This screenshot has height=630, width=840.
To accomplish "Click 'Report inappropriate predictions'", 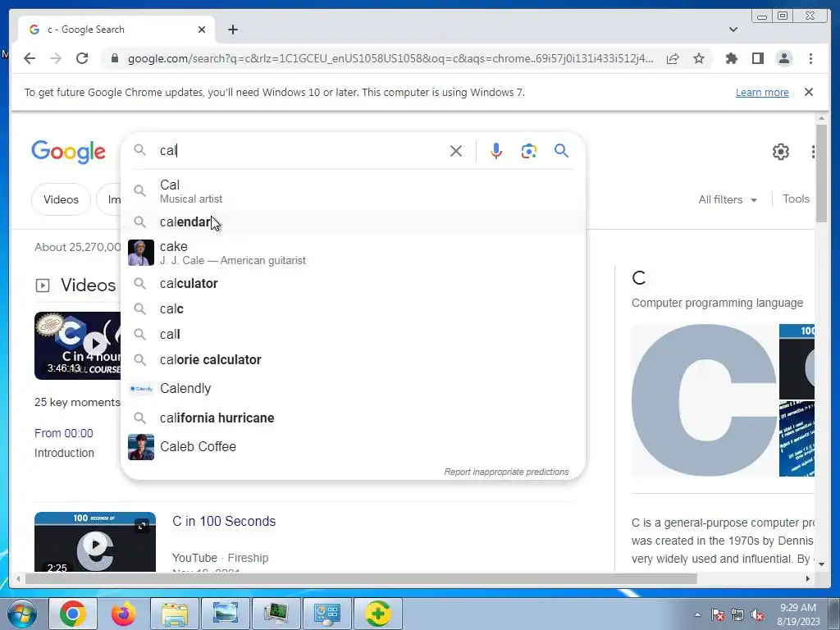I will click(506, 472).
